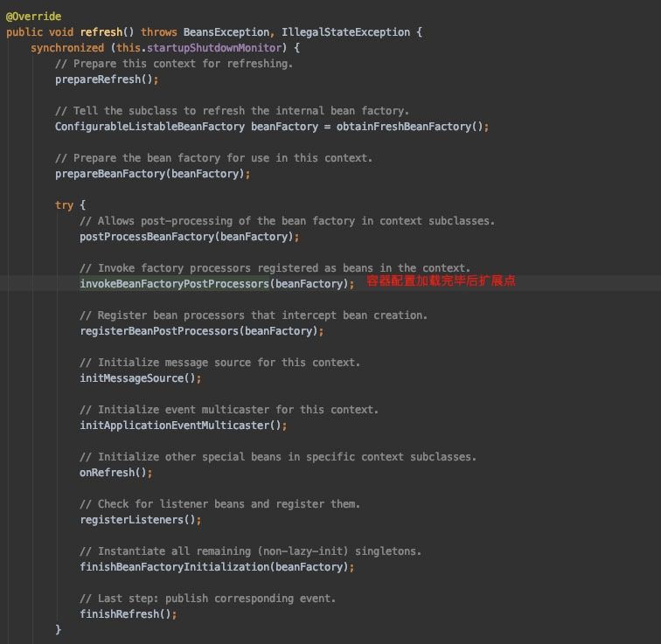Click registerBeanPostProcessors(beanFactory) call
This screenshot has height=644, width=661.
coord(201,331)
